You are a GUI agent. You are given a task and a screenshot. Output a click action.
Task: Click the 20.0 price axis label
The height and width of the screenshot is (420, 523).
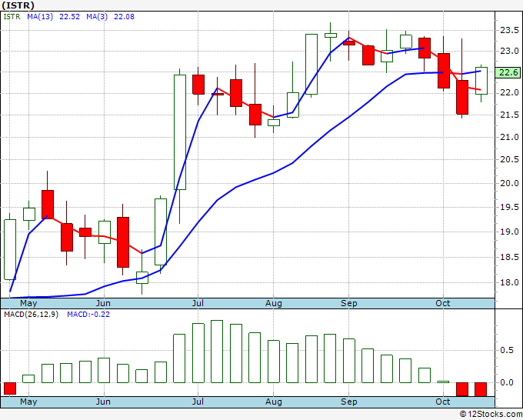(509, 183)
